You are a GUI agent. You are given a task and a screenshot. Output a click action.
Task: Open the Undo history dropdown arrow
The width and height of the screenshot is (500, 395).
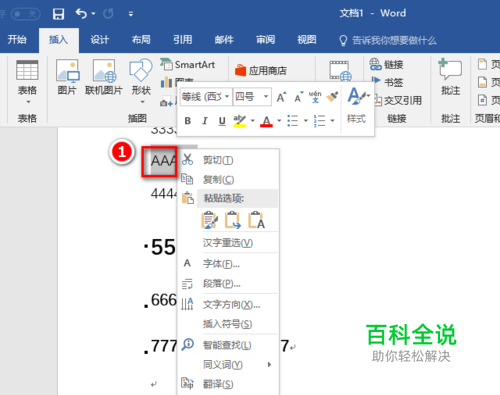point(93,14)
